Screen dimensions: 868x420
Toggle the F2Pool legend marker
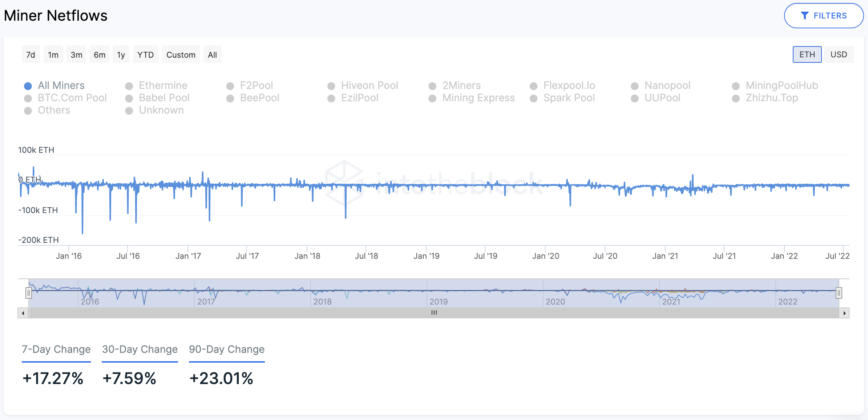[230, 86]
